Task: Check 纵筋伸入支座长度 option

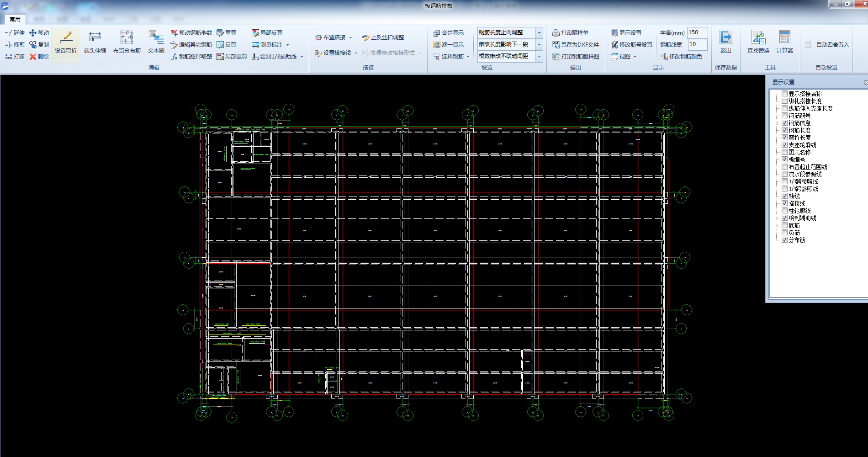Action: point(785,108)
